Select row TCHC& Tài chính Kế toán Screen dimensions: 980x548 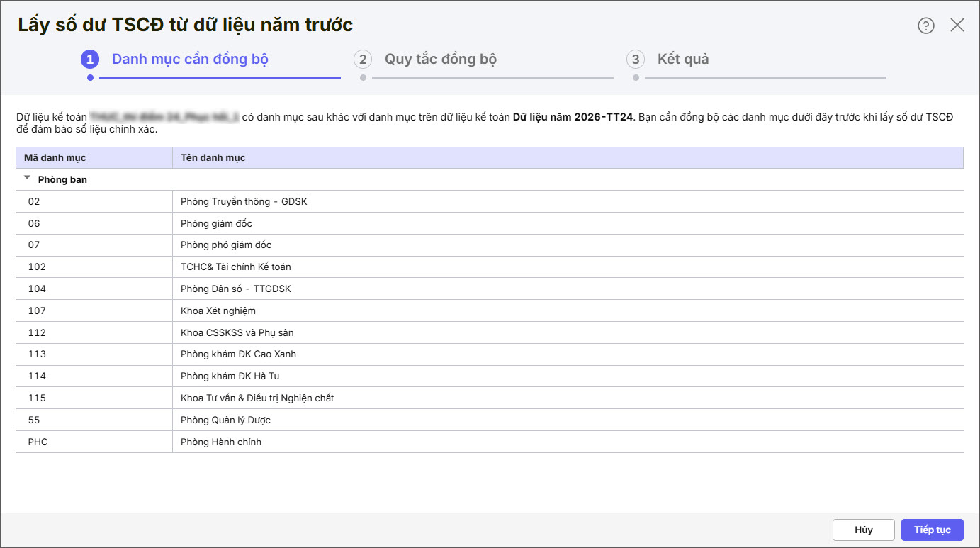[236, 267]
